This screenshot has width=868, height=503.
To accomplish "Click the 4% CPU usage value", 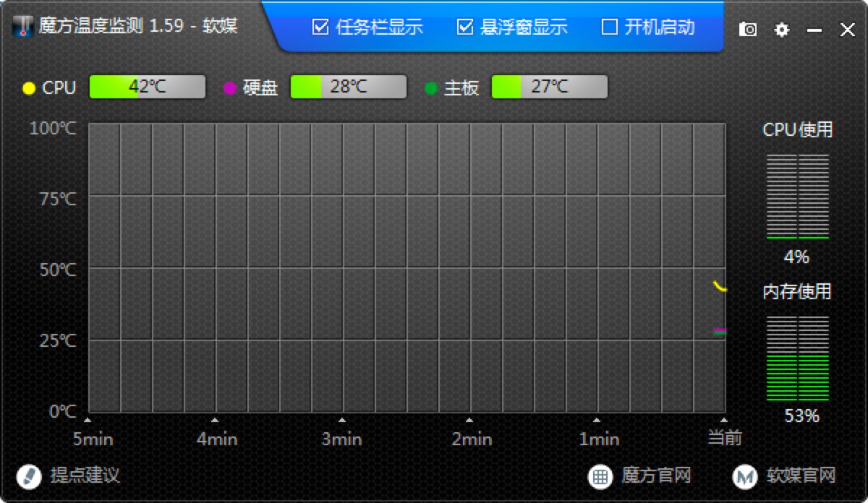I will [x=796, y=257].
